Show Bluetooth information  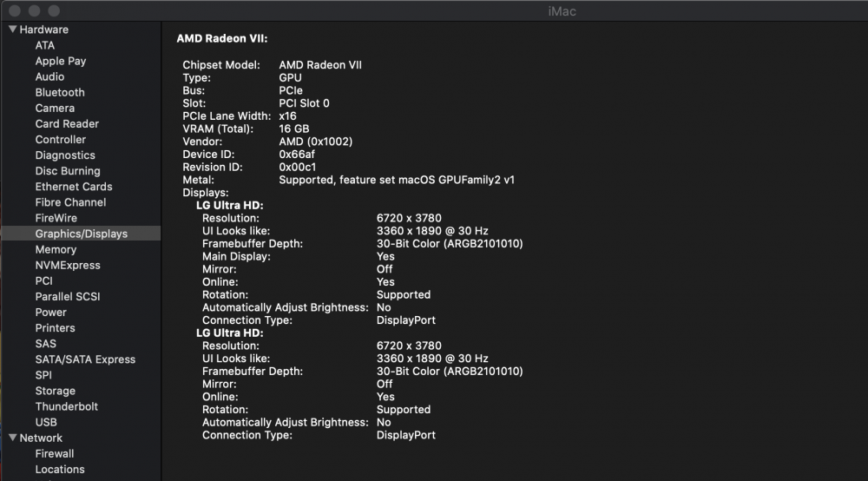tap(60, 92)
